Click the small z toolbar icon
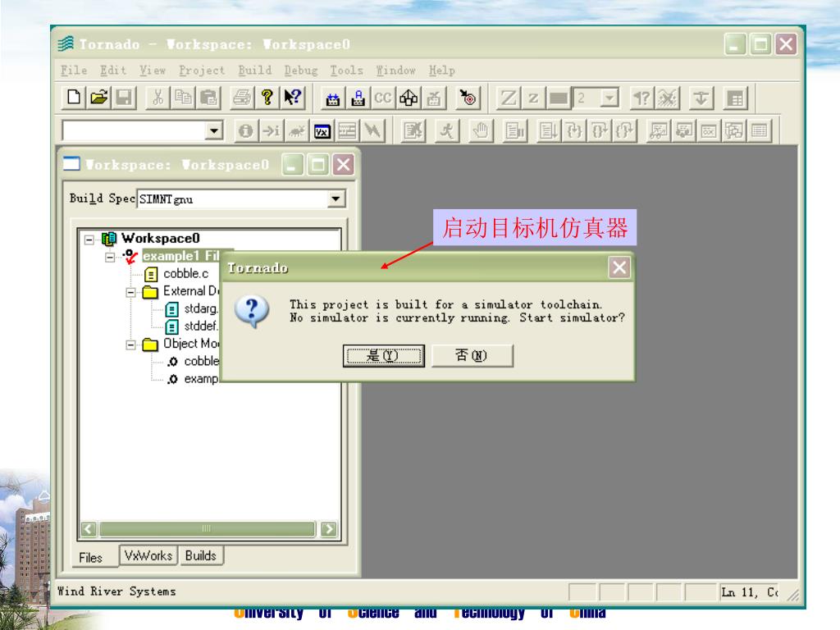The image size is (840, 630). 533,98
